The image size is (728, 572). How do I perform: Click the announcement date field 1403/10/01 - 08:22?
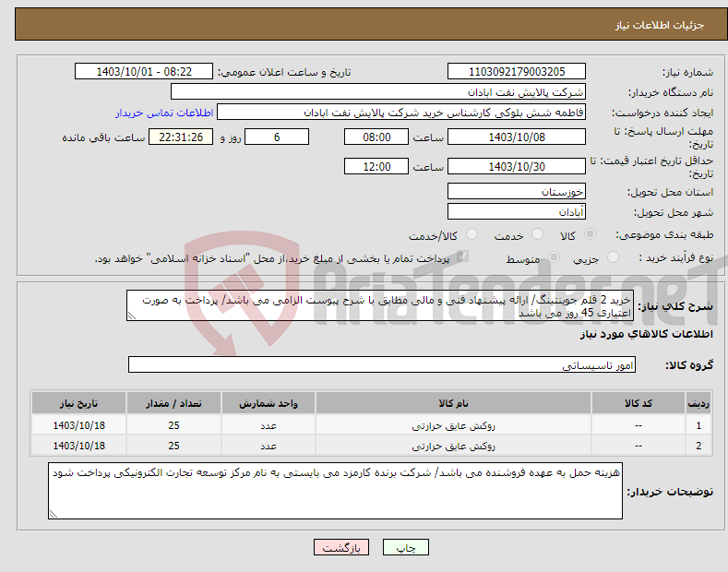pos(144,72)
